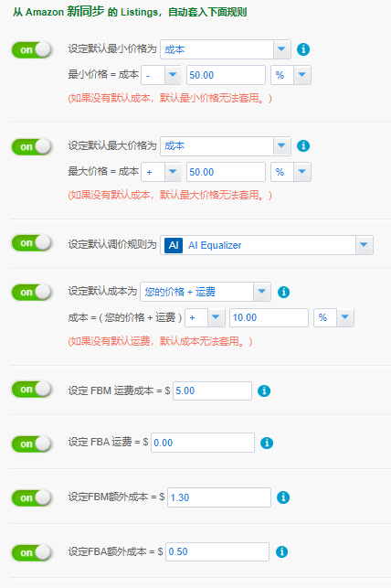Open percent unit dropdown for maximum price

(x=291, y=172)
